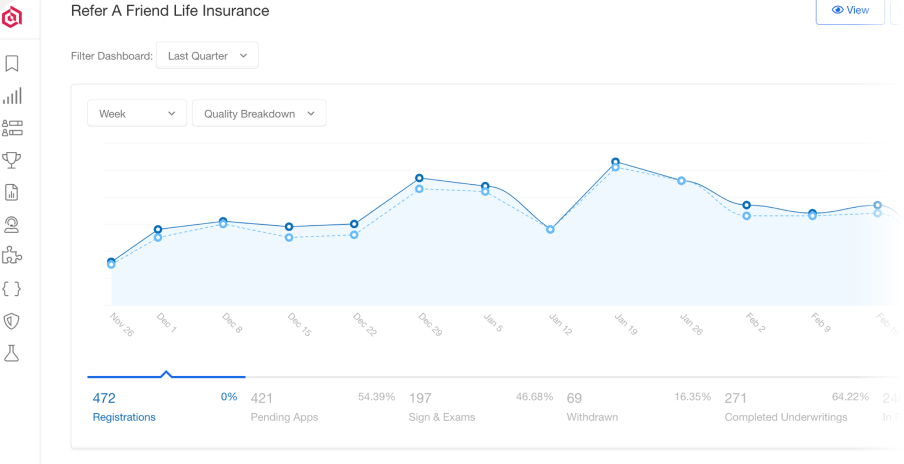Select the Completed Underwritings metric tab
The height and width of the screenshot is (464, 904).
tap(797, 407)
